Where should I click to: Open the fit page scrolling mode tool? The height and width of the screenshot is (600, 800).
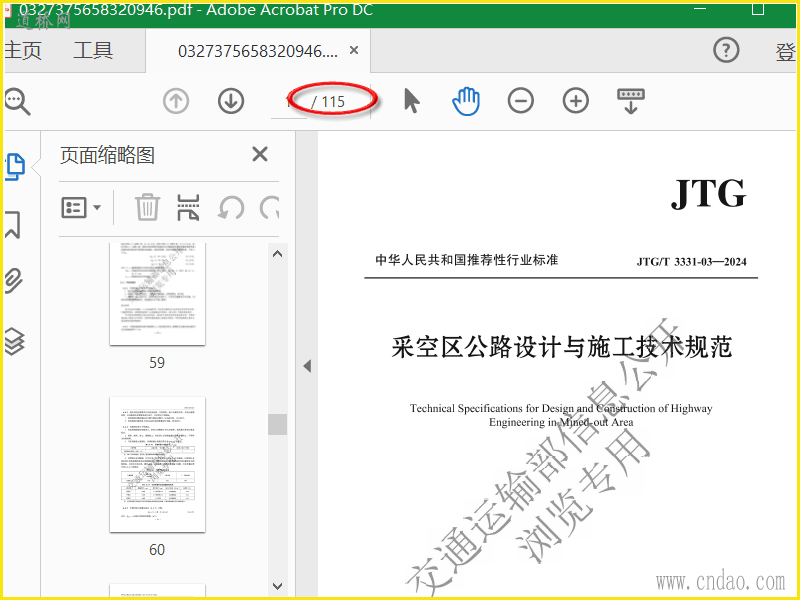point(631,101)
